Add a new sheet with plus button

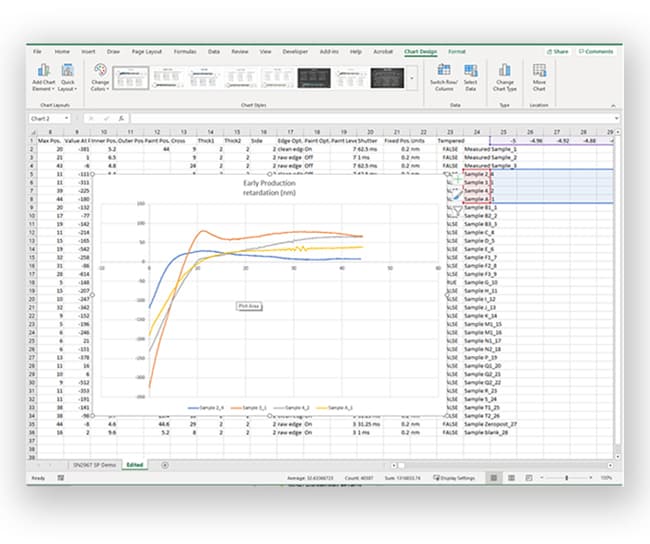pyautogui.click(x=165, y=465)
